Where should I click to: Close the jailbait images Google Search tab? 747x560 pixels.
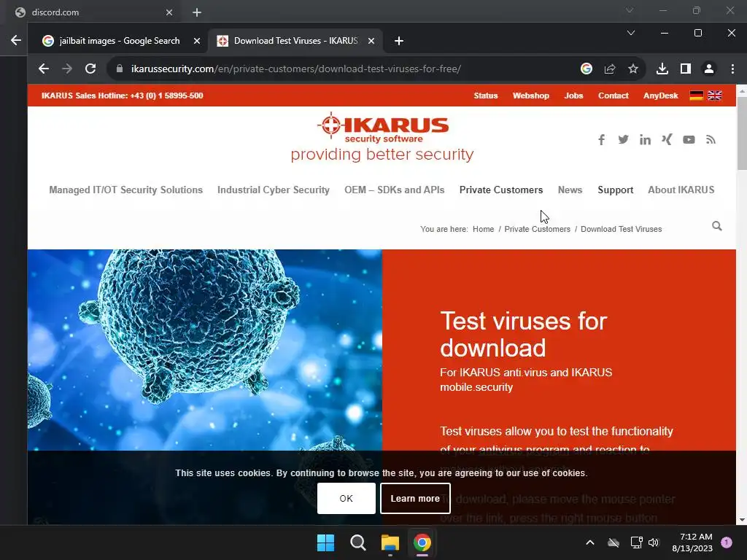197,41
